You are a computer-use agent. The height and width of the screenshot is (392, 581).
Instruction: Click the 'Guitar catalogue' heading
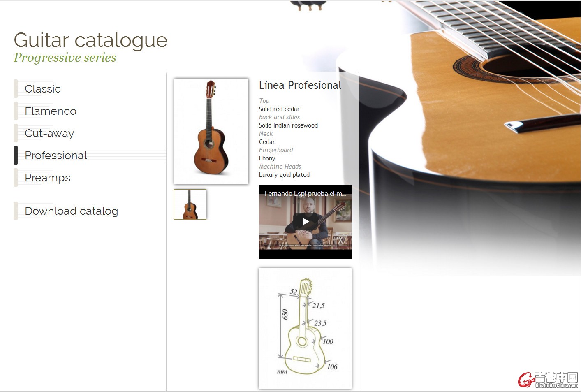[x=91, y=40]
